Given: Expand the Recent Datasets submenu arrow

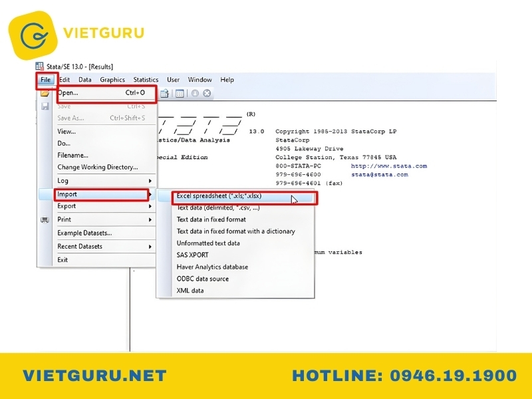Looking at the screenshot, I should click(x=150, y=247).
